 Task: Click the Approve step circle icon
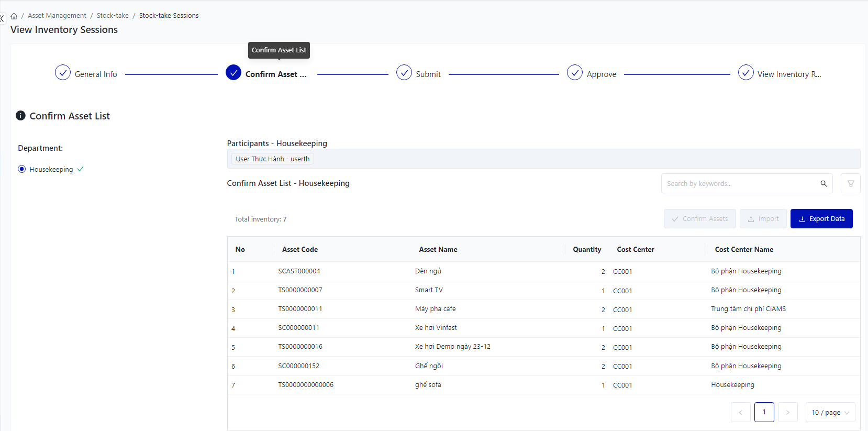(x=575, y=72)
